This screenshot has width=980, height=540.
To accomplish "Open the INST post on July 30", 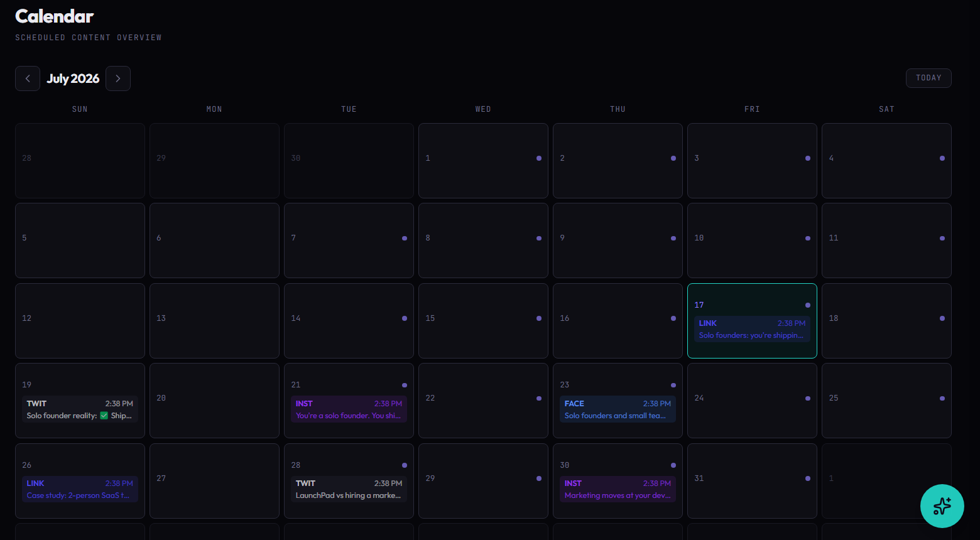I will click(618, 489).
